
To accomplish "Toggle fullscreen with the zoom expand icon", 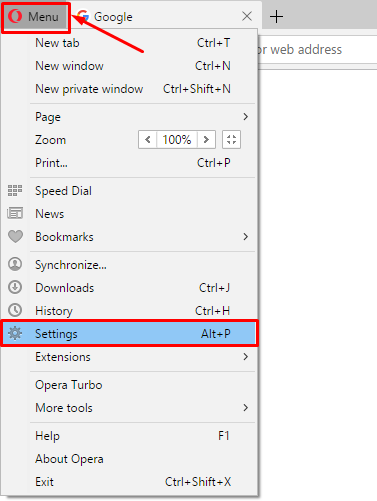I will pos(231,139).
